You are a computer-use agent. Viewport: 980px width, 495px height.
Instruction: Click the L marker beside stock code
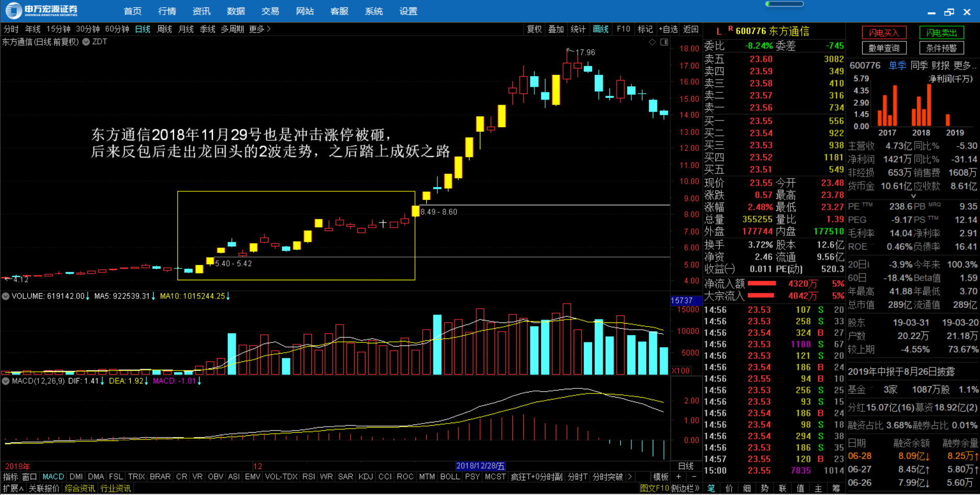coord(719,31)
